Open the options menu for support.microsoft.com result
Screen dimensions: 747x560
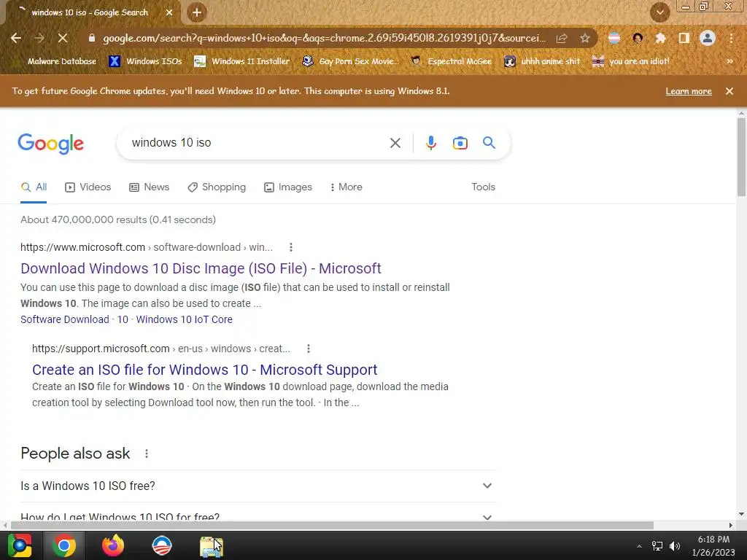(x=309, y=349)
